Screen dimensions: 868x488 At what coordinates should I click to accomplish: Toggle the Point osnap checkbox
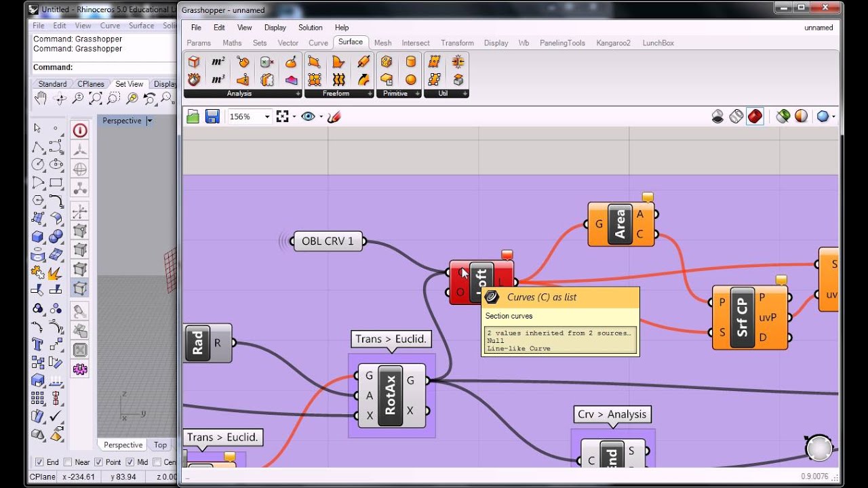99,462
